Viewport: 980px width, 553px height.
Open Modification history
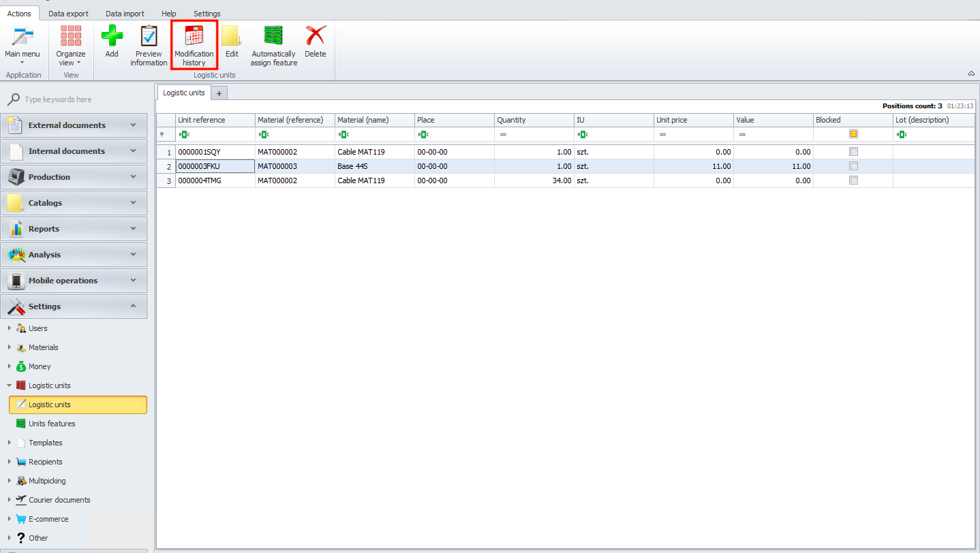(x=194, y=45)
